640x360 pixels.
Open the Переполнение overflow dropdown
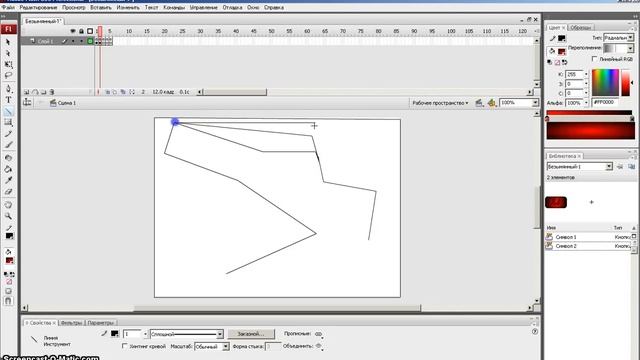coord(630,49)
